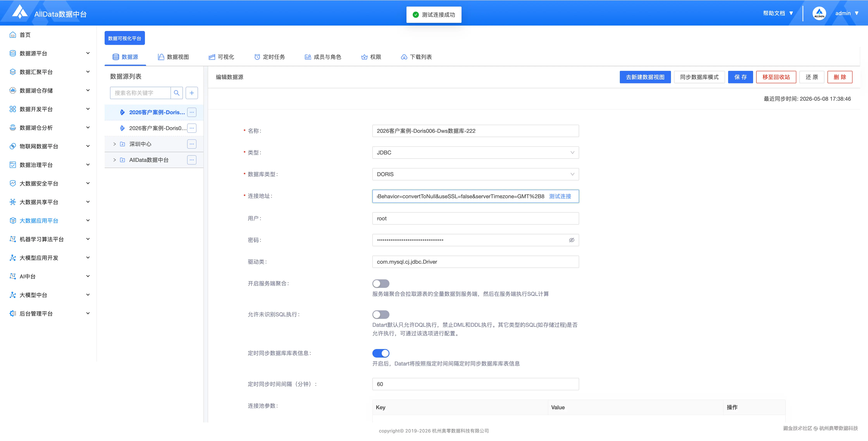The height and width of the screenshot is (441, 868).
Task: Click the 密码 input field
Action: point(475,240)
